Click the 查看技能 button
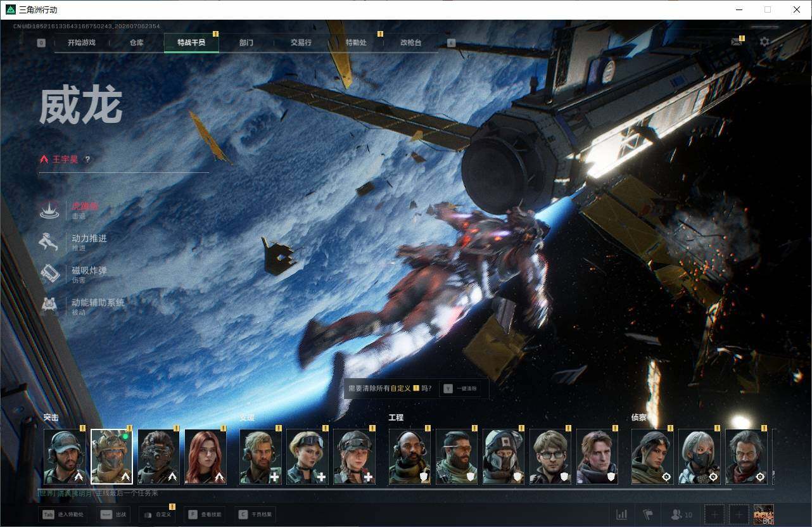Screen dimensions: 812x527 pyautogui.click(x=206, y=514)
